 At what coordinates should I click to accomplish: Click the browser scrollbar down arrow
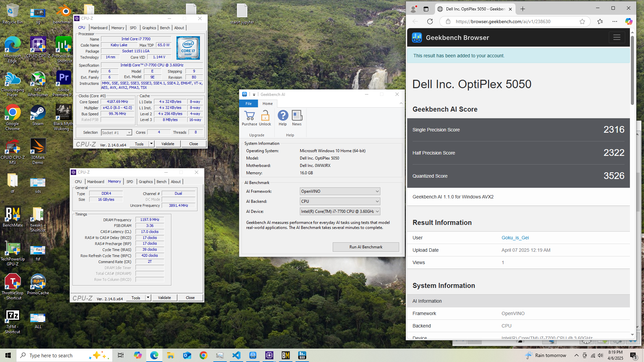[632, 335]
